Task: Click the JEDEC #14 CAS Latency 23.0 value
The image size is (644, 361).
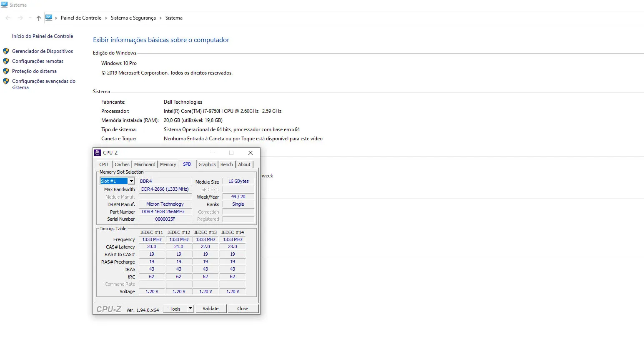Action: [233, 246]
